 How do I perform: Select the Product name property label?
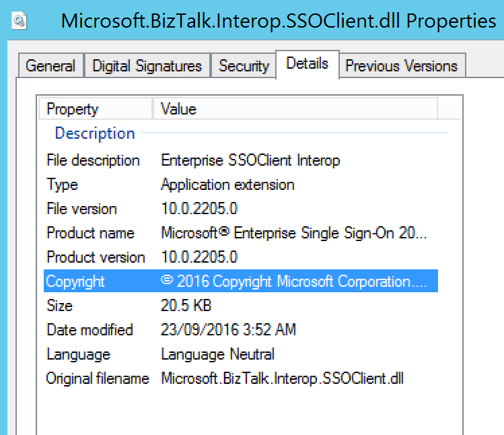tap(90, 233)
